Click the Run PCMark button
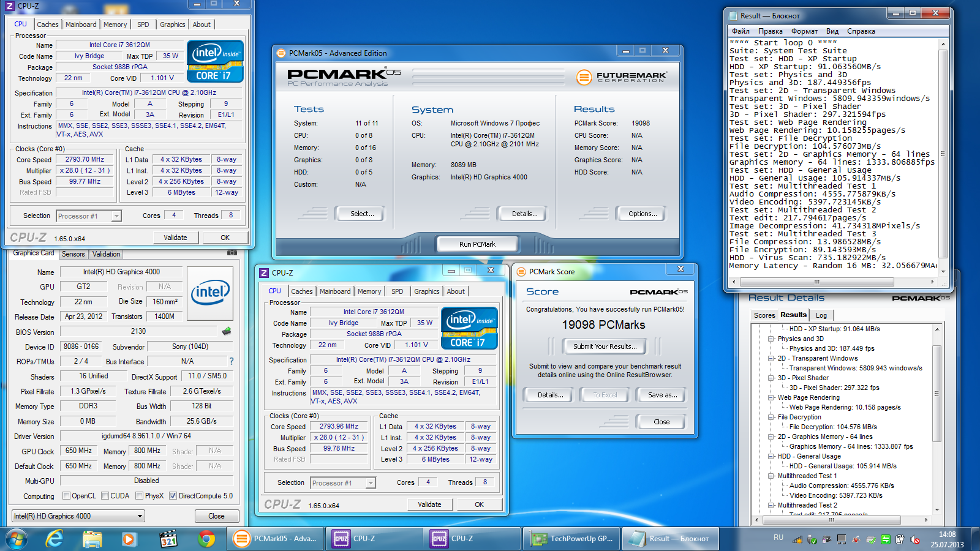This screenshot has height=551, width=980. [x=477, y=244]
